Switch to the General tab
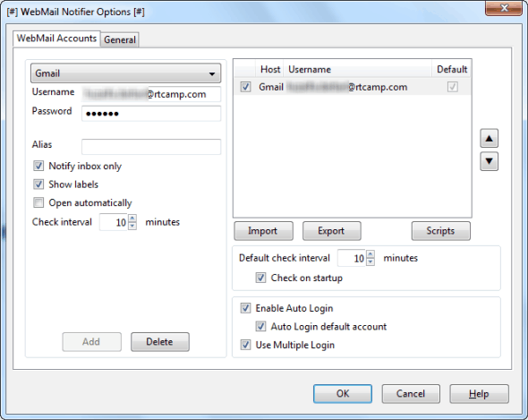The width and height of the screenshot is (528, 420). [120, 39]
